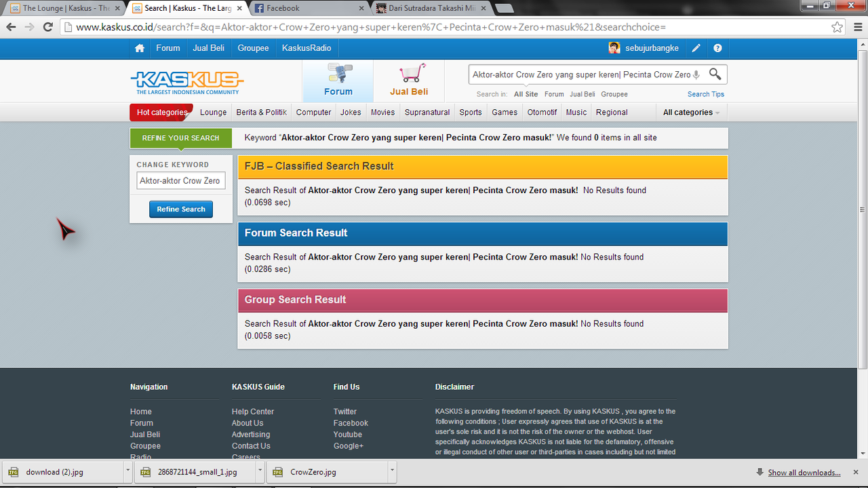Open download (2).jpg menu arrow
868x488 pixels.
[x=127, y=471]
